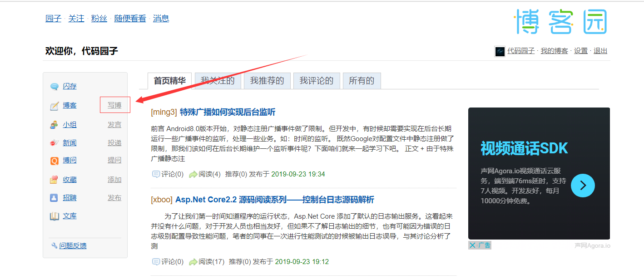Screen dimensions: 644x279
Task: Switch to the 首页精华 tab
Action: point(169,81)
